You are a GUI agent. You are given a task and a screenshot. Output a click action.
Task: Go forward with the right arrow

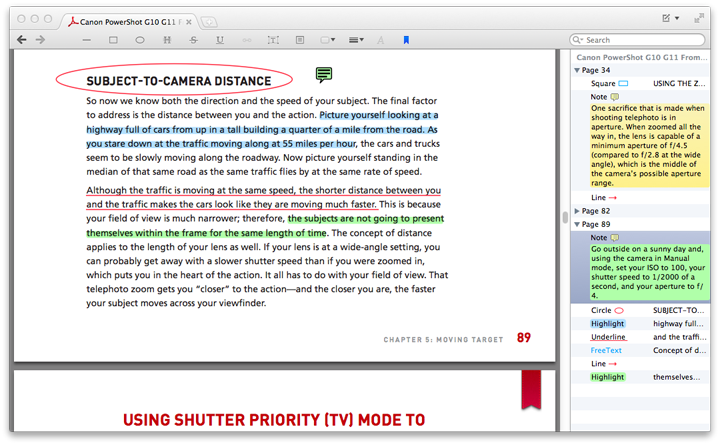40,40
